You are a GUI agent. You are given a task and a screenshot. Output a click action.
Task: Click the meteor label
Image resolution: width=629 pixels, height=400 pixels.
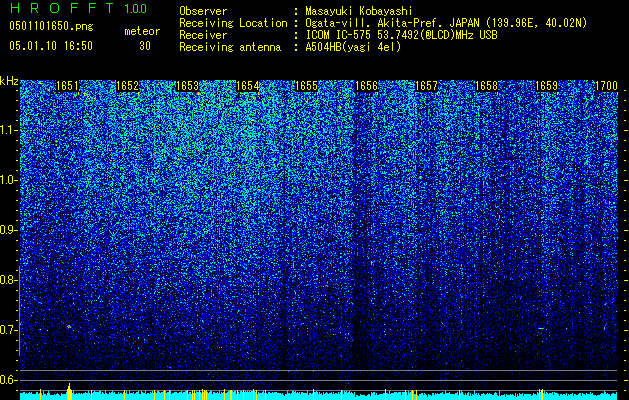[x=142, y=31]
